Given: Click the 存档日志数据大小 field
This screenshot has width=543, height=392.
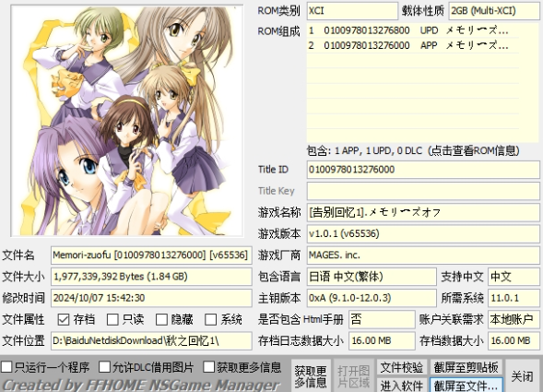Looking at the screenshot, I should point(382,341).
